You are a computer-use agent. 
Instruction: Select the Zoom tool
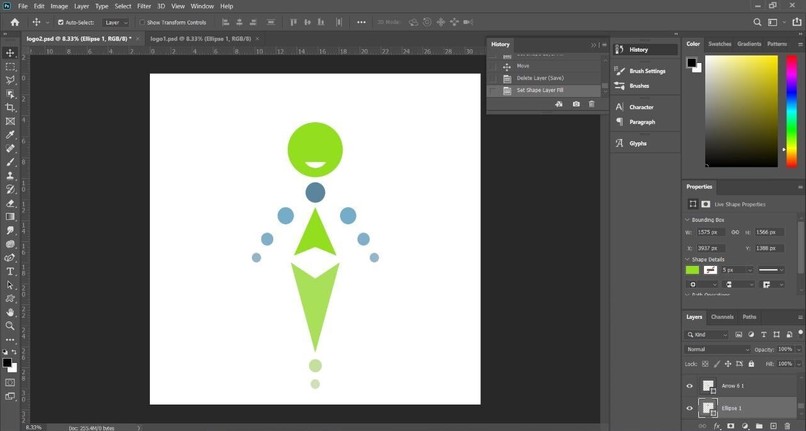pos(10,326)
